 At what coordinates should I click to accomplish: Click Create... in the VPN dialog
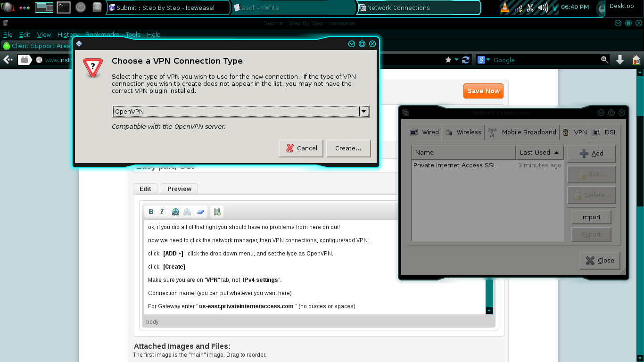coord(348,148)
